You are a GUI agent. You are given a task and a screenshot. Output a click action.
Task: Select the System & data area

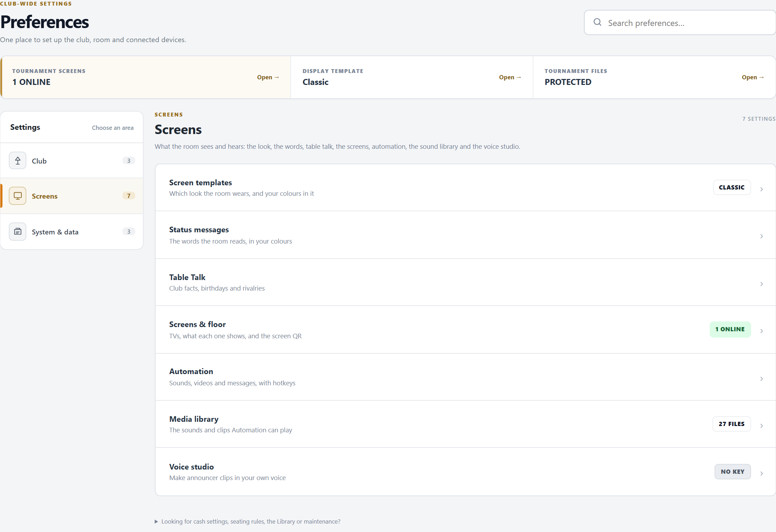pos(72,232)
